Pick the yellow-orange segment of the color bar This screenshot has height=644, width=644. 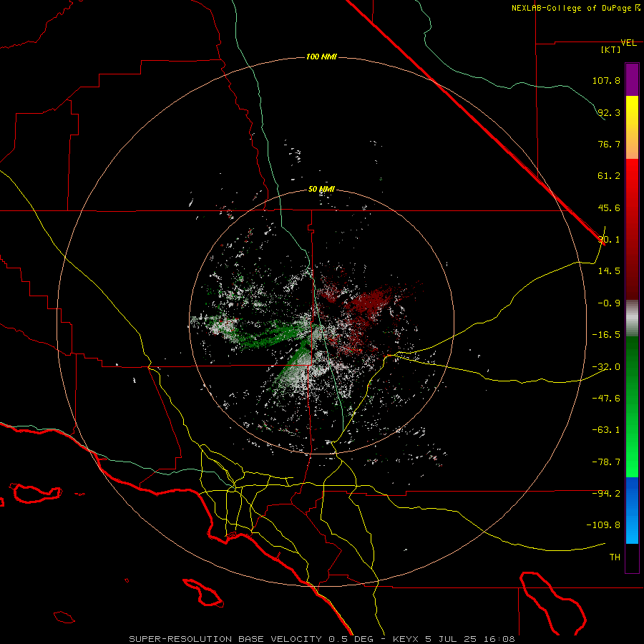tap(632, 127)
